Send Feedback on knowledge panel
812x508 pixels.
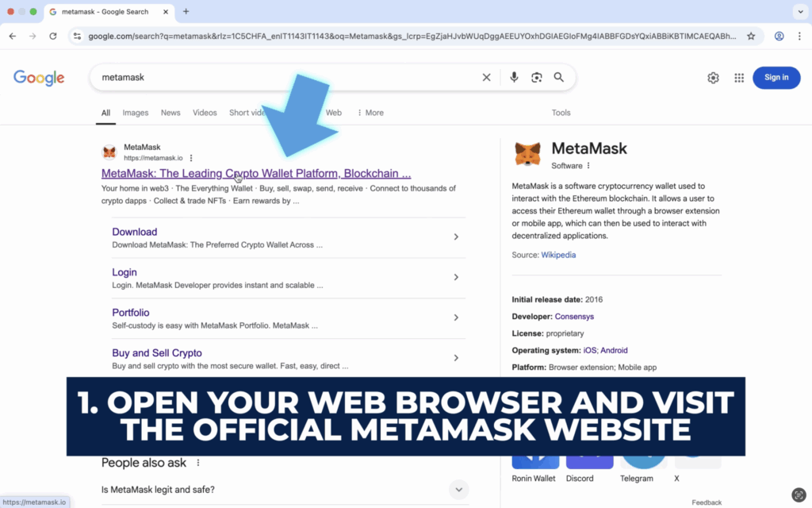(x=707, y=502)
